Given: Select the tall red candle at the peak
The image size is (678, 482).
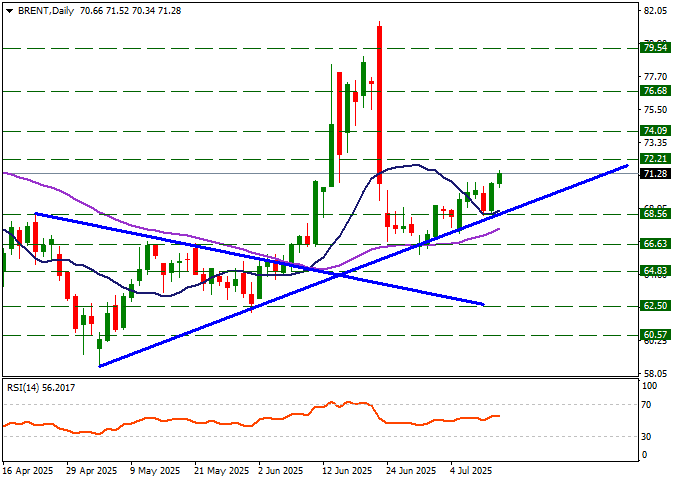Looking at the screenshot, I should 380,105.
